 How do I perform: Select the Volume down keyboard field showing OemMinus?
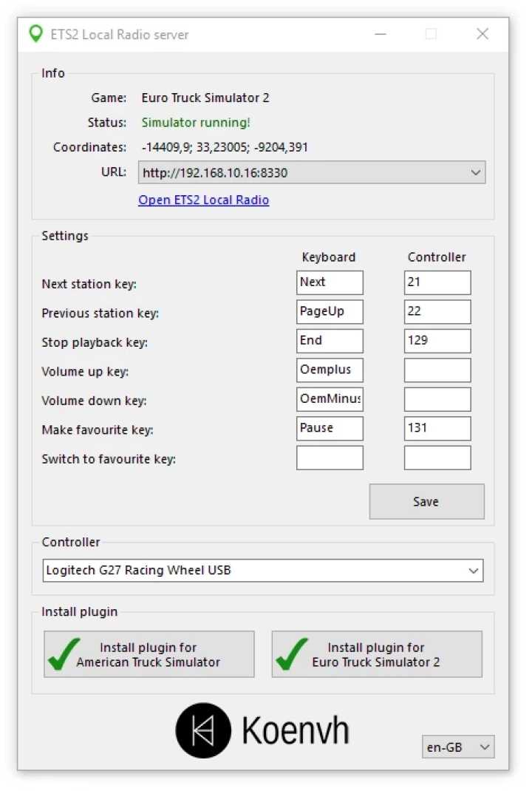pyautogui.click(x=329, y=399)
